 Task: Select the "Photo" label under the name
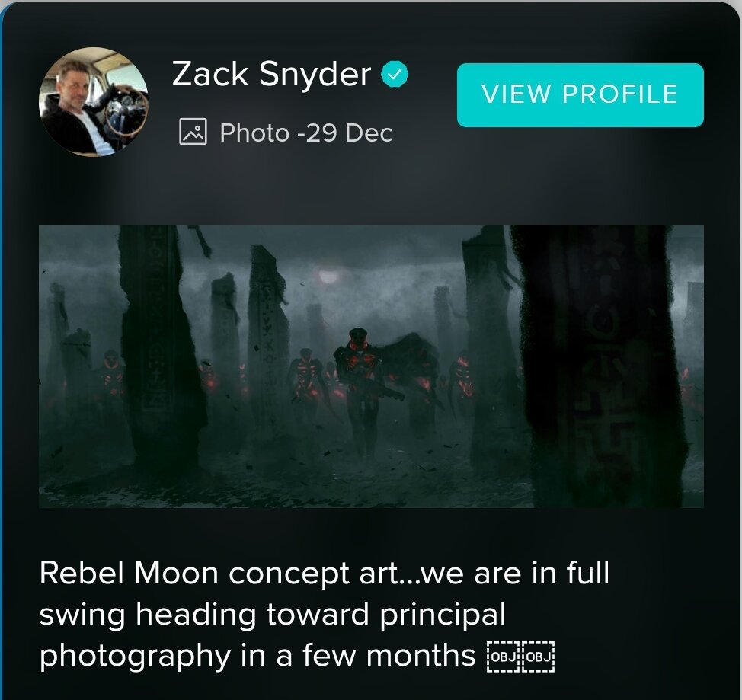(254, 133)
